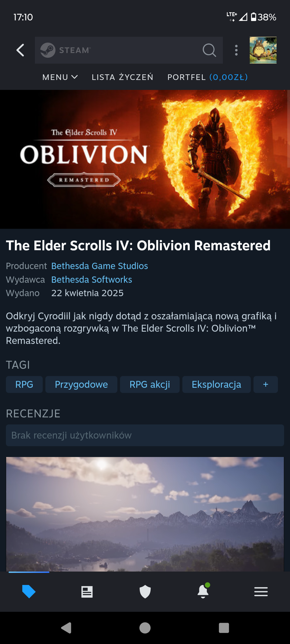Viewport: 290px width, 644px height.
Task: Select the Store tag icon tab
Action: (x=29, y=591)
